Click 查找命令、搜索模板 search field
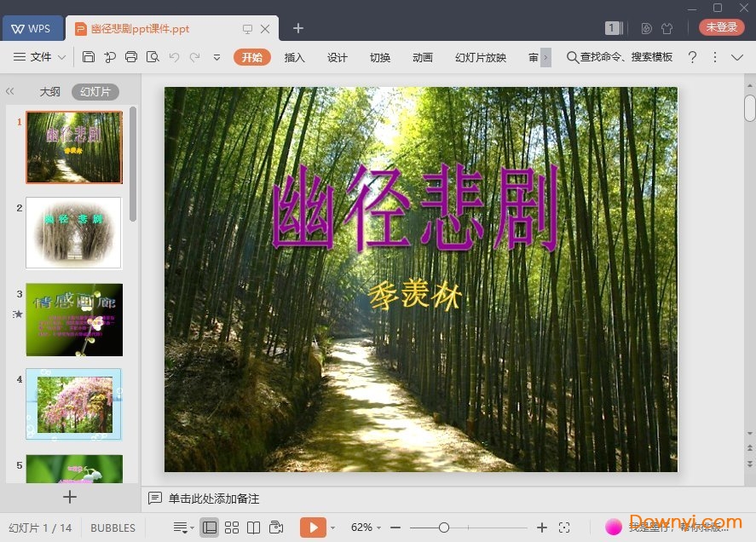Viewport: 756px width, 542px height. [618, 58]
